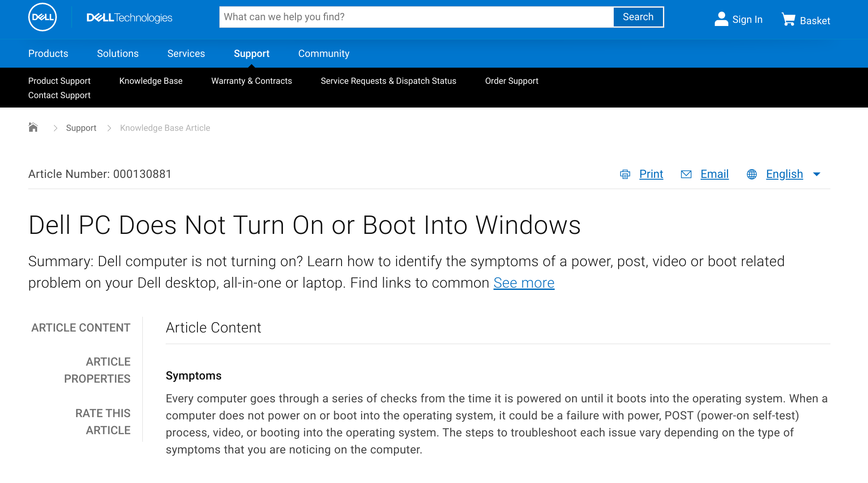Open the Basket cart icon
Viewport: 868px width, 483px height.
788,19
